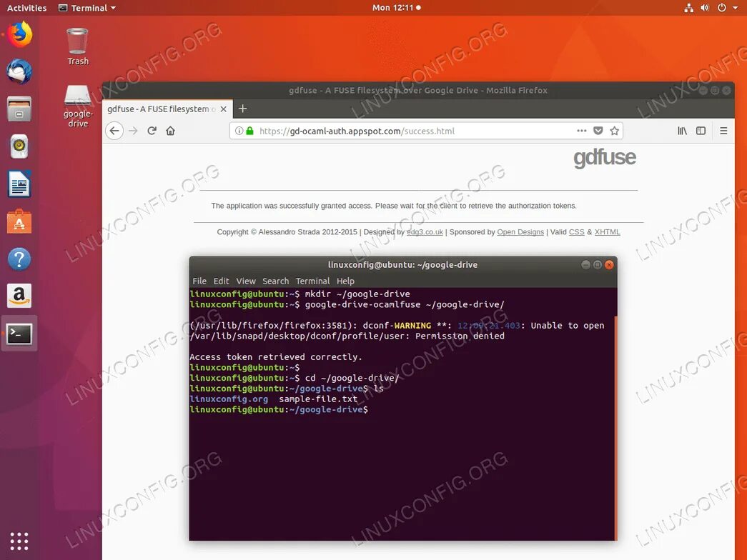Follow the edg3.co.uk link

[x=425, y=232]
